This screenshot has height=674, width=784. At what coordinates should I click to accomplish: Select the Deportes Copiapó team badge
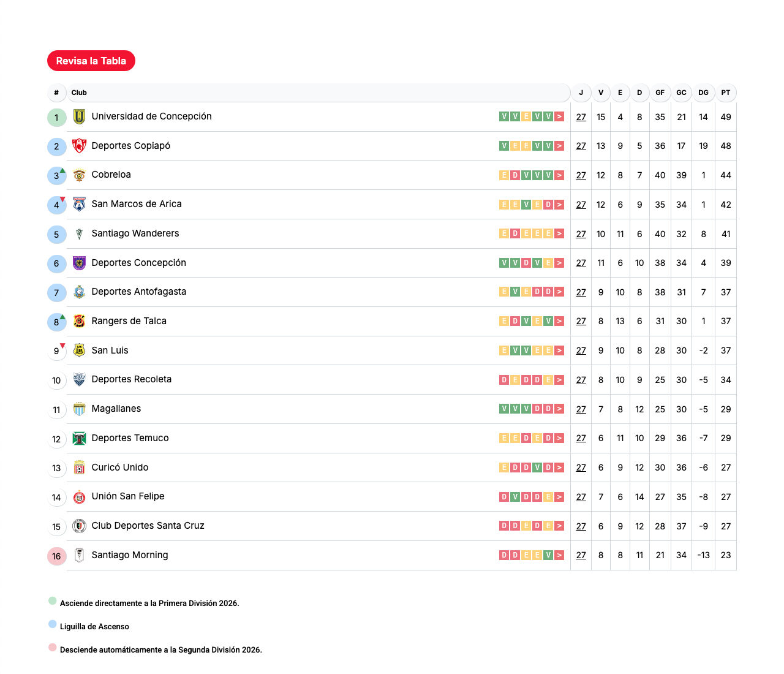(x=79, y=146)
